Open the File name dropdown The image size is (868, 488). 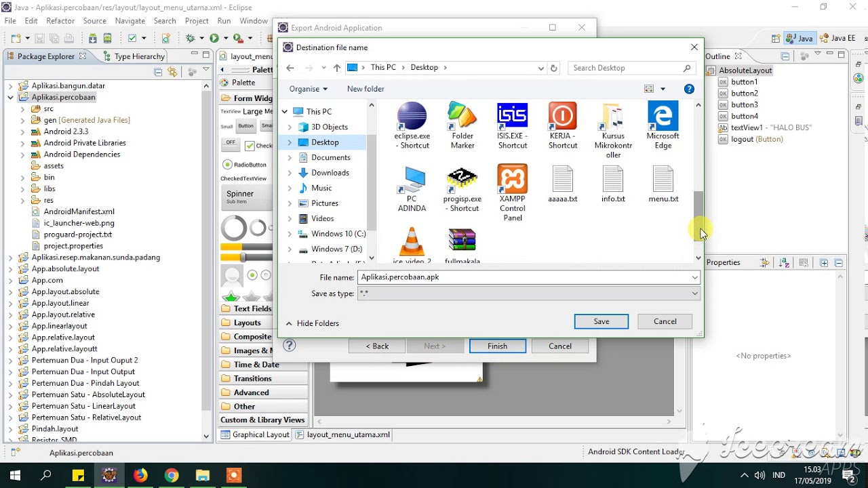(694, 277)
